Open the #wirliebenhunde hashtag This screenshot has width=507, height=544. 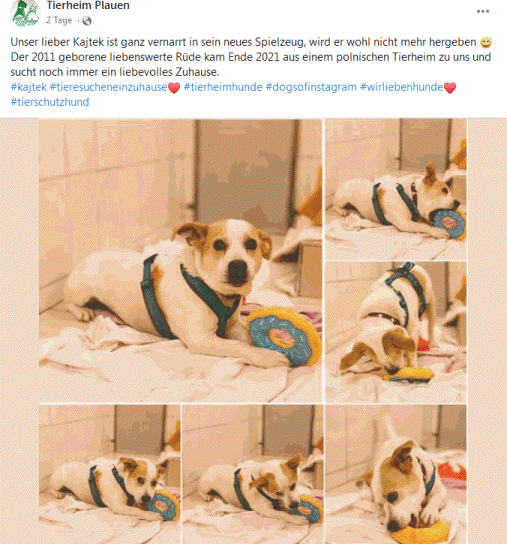pyautogui.click(x=402, y=87)
